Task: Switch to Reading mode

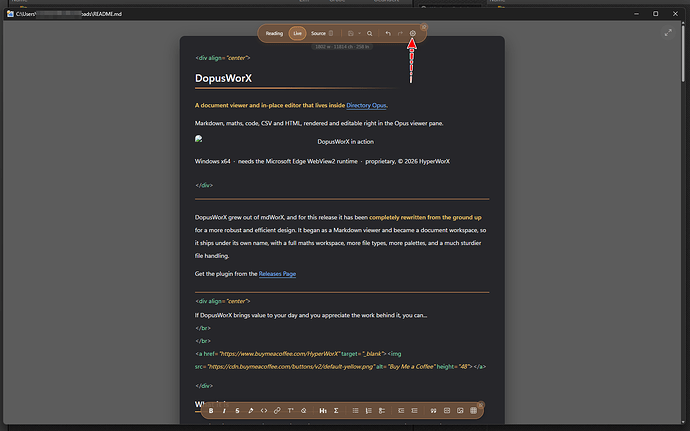Action: 274,33
